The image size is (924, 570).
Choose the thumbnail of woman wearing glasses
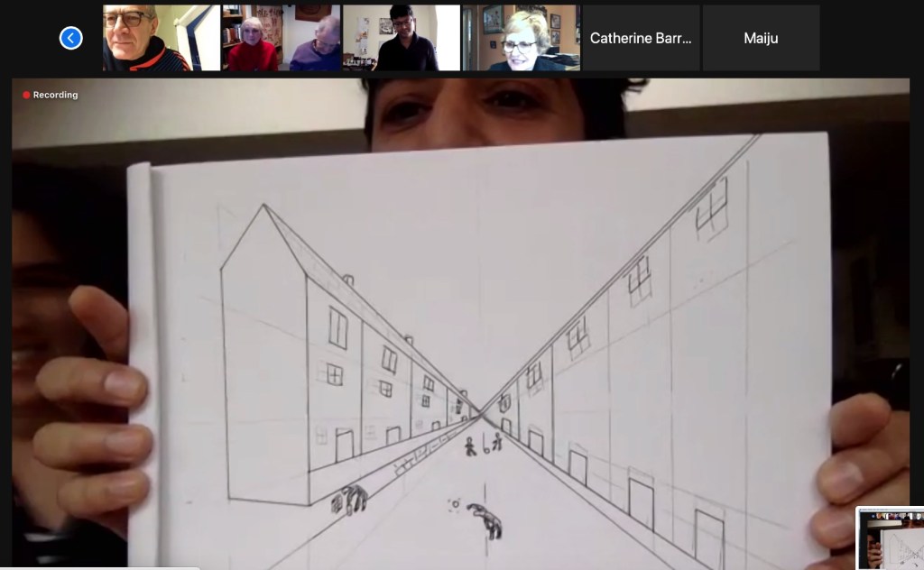[x=521, y=38]
